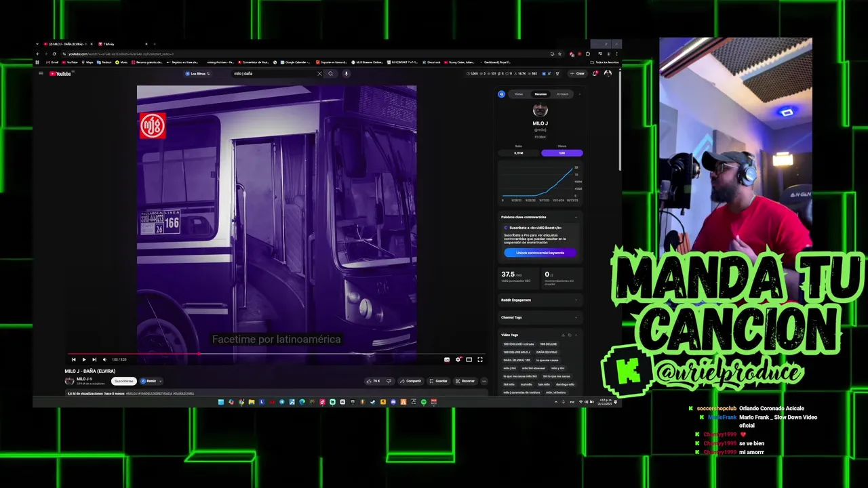The height and width of the screenshot is (488, 868).
Task: Click Unlock controversial keywords button
Action: tap(540, 253)
